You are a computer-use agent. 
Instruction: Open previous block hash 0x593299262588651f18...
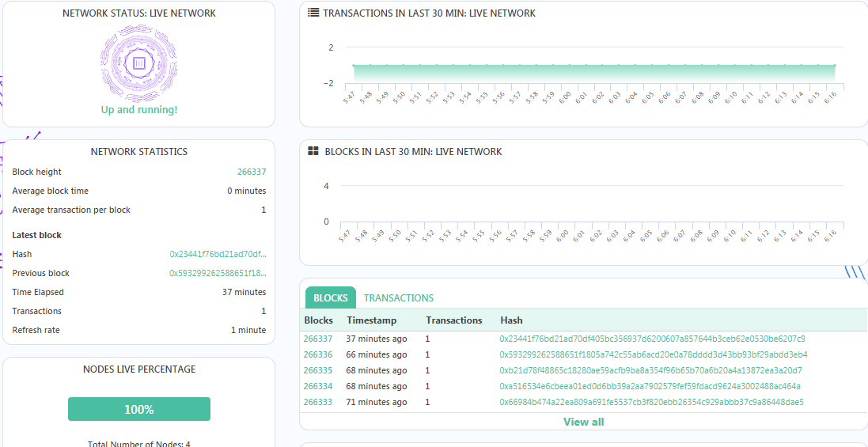(218, 273)
